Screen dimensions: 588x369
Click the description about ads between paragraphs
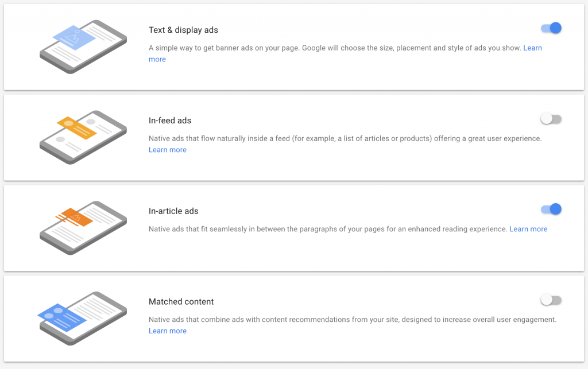click(x=328, y=229)
